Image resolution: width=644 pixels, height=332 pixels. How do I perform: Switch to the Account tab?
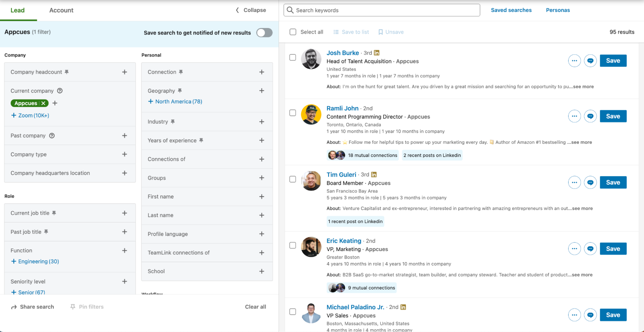click(61, 10)
